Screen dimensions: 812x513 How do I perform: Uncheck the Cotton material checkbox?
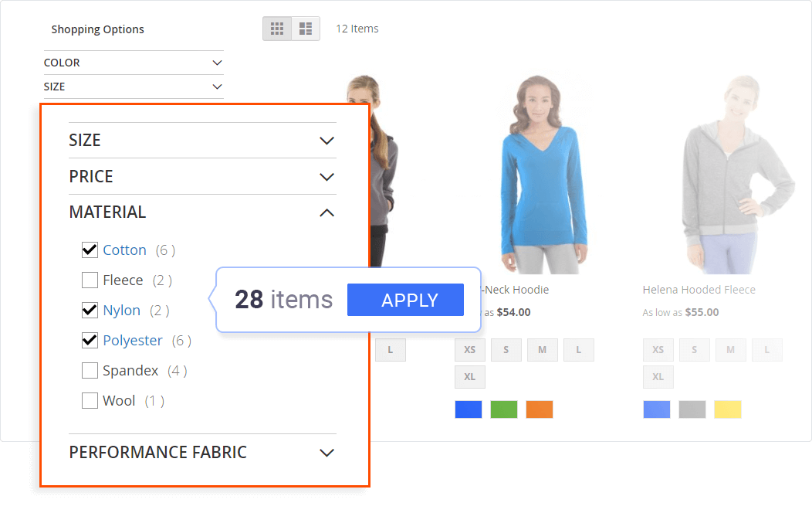pyautogui.click(x=90, y=250)
